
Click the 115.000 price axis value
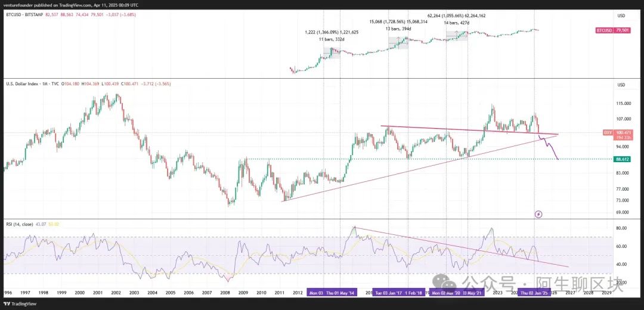[x=623, y=104]
